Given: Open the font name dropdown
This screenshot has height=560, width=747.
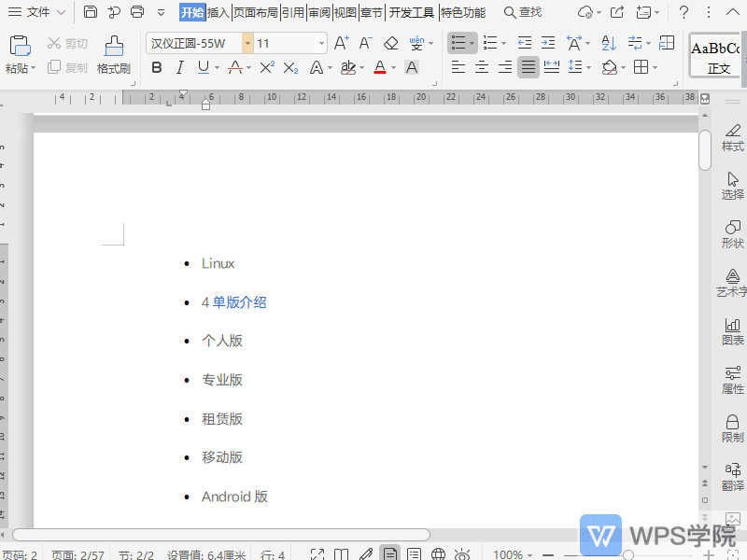Looking at the screenshot, I should click(x=248, y=43).
